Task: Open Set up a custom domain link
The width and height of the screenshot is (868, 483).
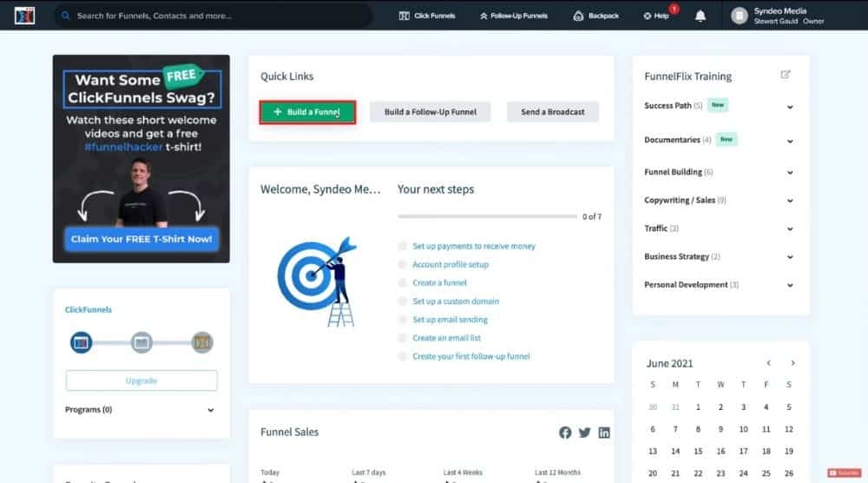Action: (x=456, y=301)
